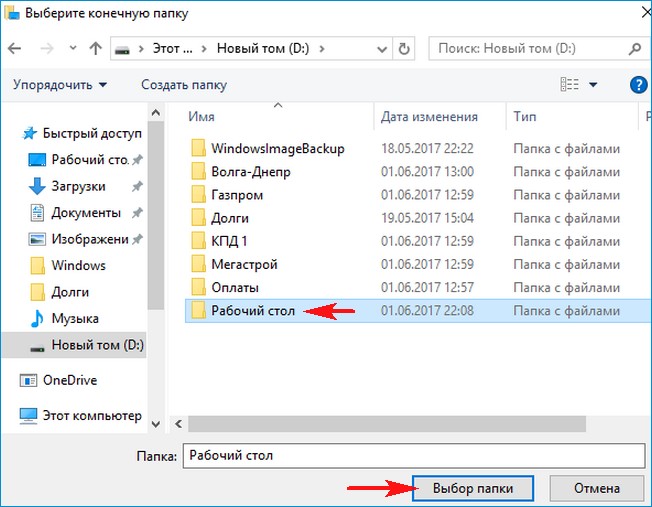The height and width of the screenshot is (507, 652).
Task: Click the Отмена button
Action: point(596,488)
